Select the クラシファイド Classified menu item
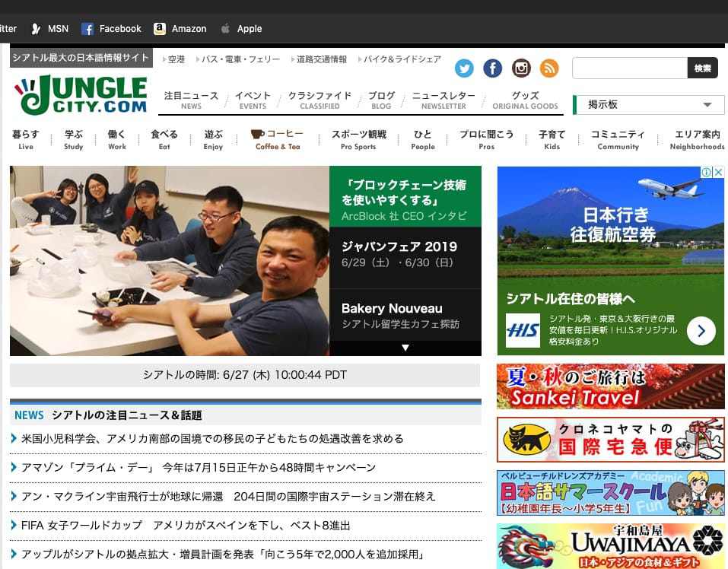 [x=319, y=100]
